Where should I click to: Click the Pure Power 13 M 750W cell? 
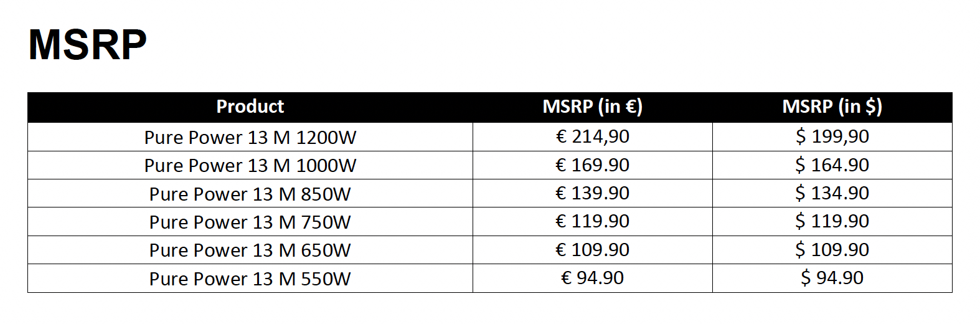pos(250,222)
